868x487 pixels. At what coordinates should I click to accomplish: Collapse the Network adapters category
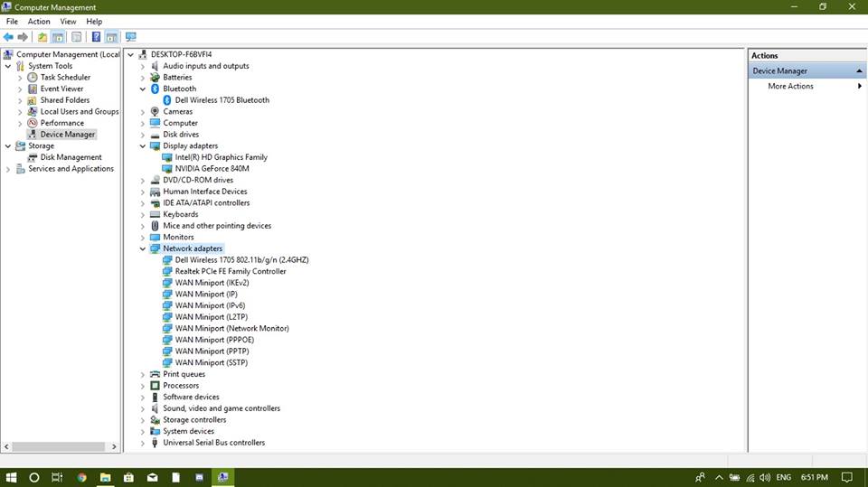143,248
